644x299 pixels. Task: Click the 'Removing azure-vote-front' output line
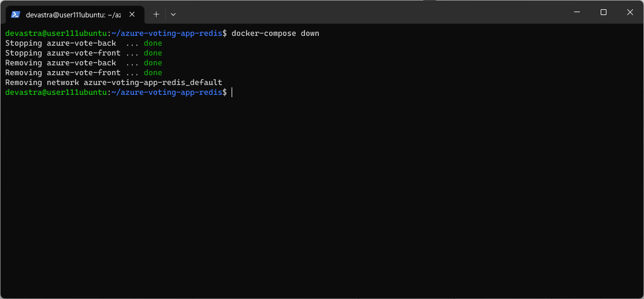coord(84,73)
